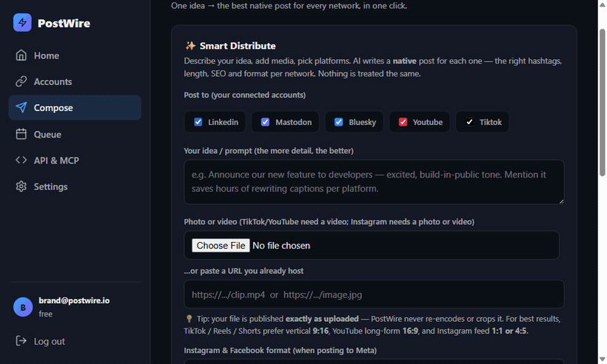Image resolution: width=607 pixels, height=364 pixels.
Task: Click the API & MCP code brackets icon
Action: pos(21,160)
